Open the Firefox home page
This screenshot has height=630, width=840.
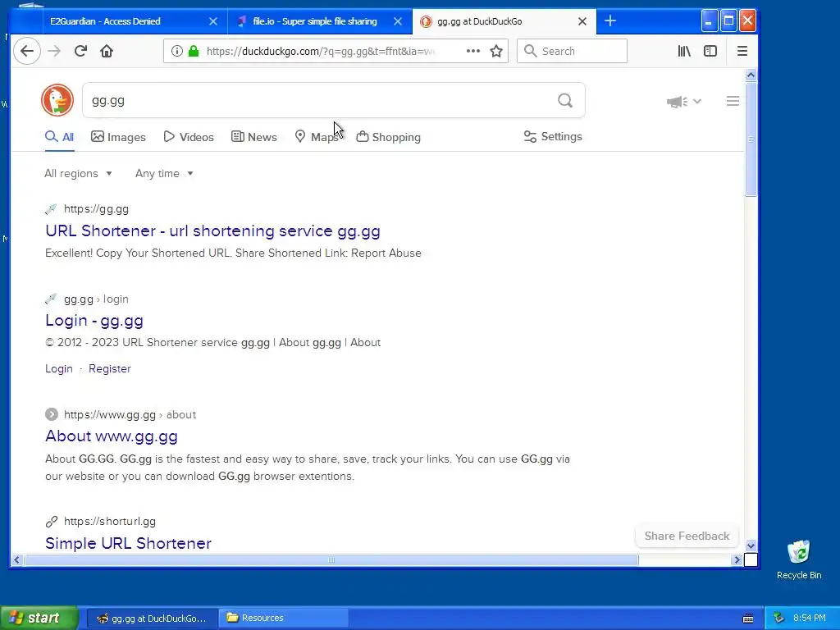pyautogui.click(x=107, y=51)
